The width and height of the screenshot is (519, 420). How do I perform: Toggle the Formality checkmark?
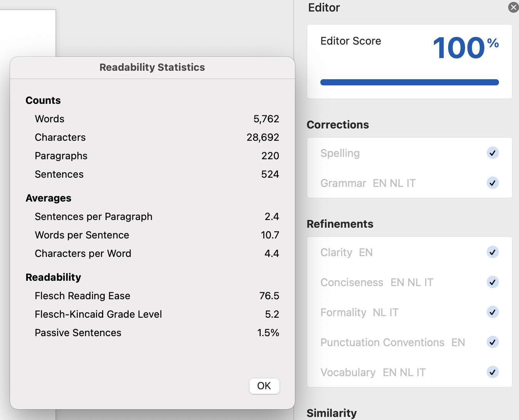point(492,312)
